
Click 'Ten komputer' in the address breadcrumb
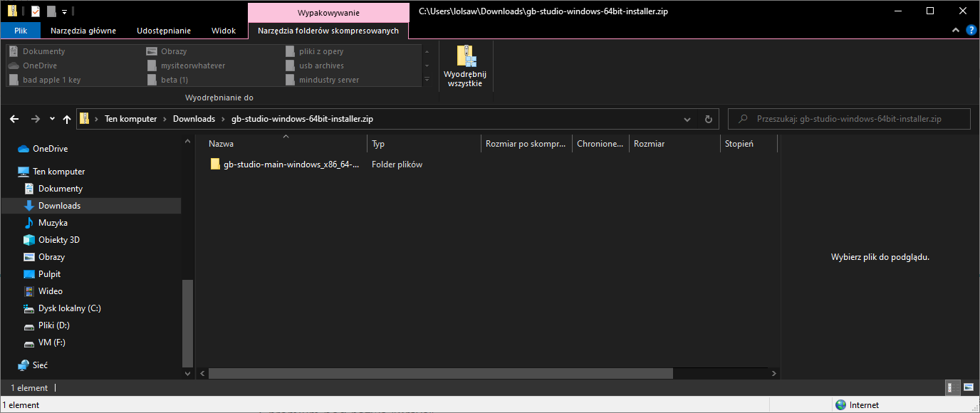[x=130, y=119]
